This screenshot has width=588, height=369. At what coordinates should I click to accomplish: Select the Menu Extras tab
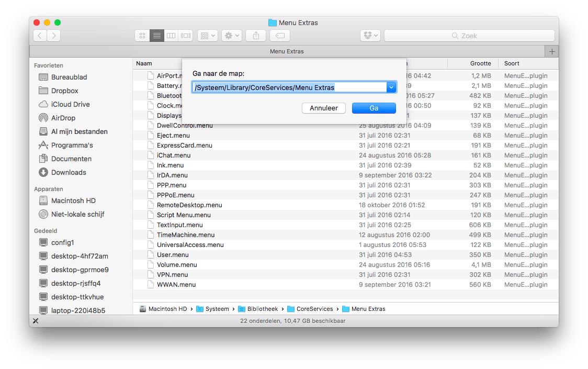coord(287,51)
